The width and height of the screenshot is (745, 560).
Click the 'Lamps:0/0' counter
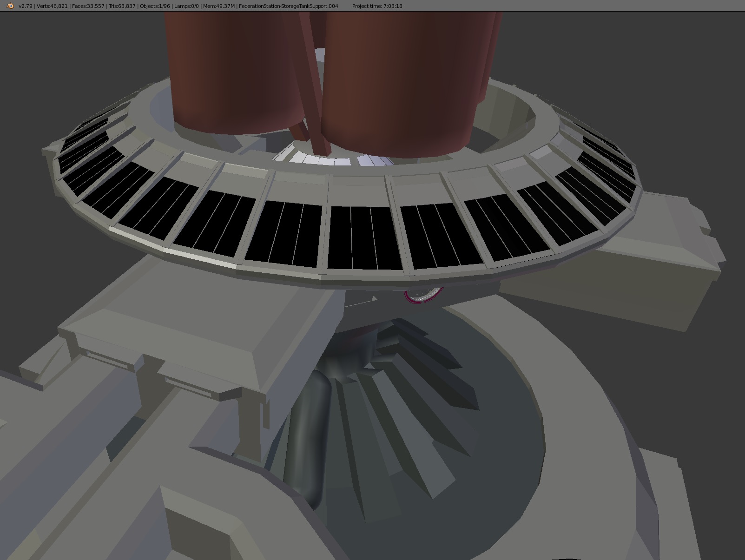[187, 6]
